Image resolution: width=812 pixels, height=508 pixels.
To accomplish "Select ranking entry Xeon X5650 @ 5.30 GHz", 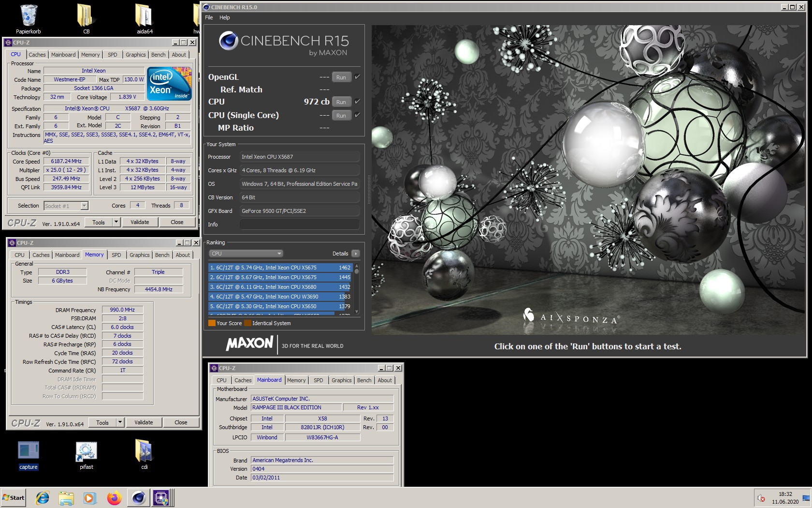I will tap(280, 306).
